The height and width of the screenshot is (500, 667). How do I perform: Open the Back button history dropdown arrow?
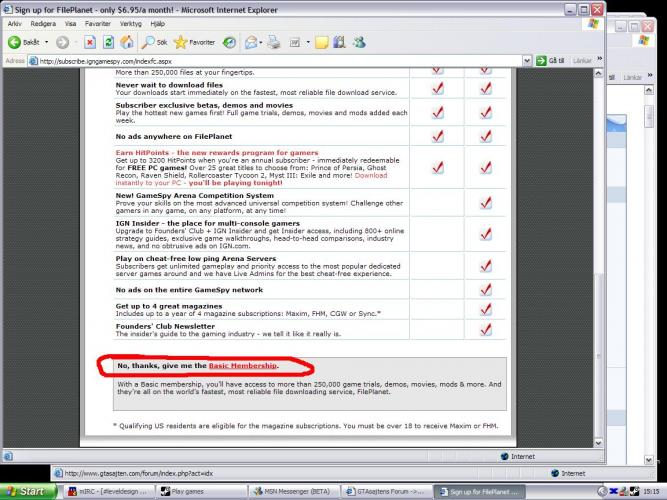click(47, 42)
